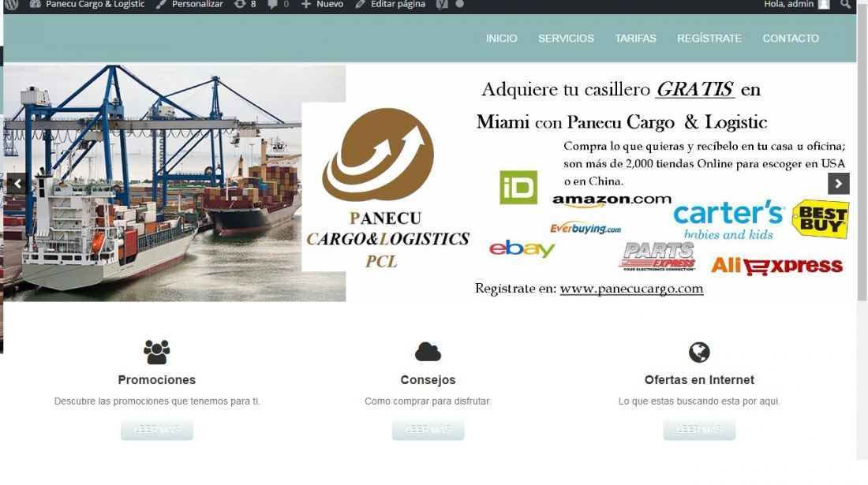Click LEER MÁS under Promociones
The width and height of the screenshot is (868, 485).
pyautogui.click(x=157, y=430)
